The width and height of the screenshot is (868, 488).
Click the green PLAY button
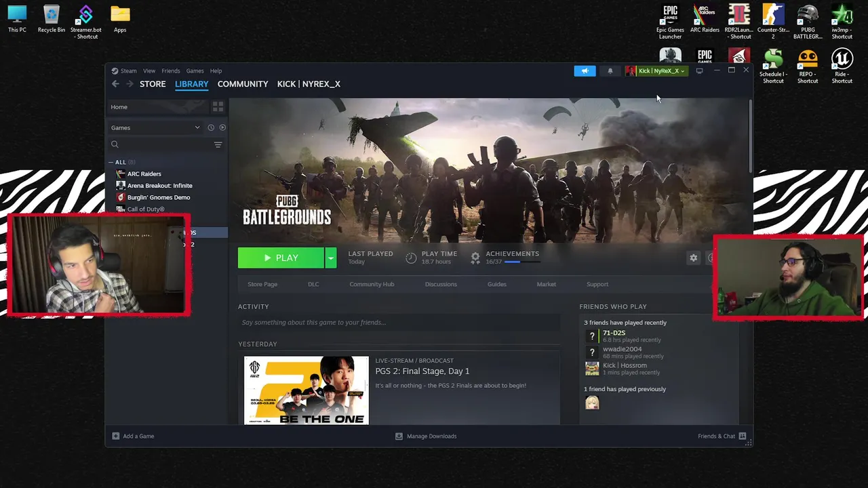(x=281, y=258)
